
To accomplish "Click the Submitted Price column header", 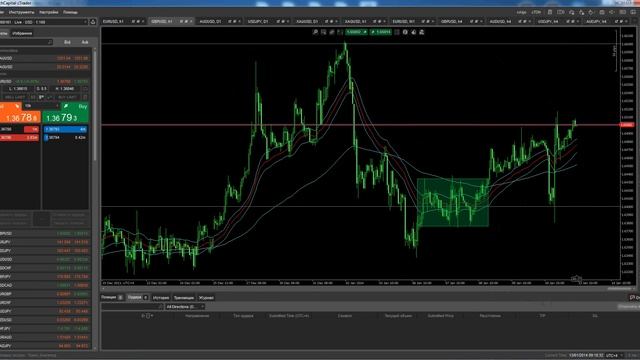I will (440, 316).
